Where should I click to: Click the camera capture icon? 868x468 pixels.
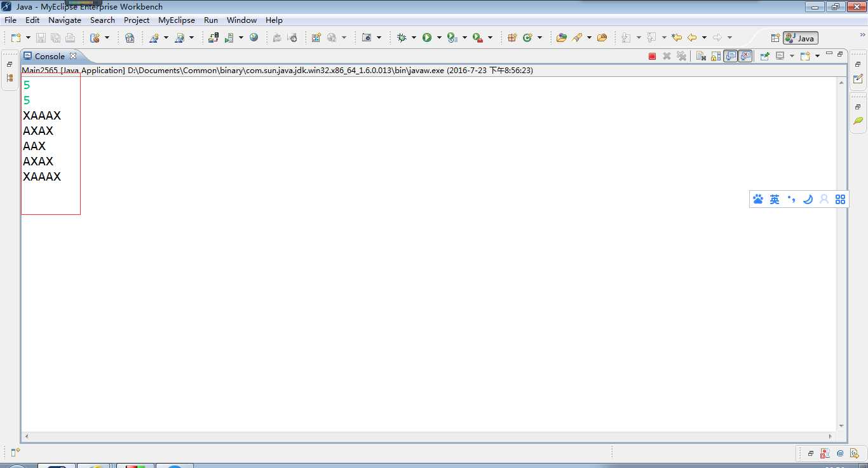[367, 38]
